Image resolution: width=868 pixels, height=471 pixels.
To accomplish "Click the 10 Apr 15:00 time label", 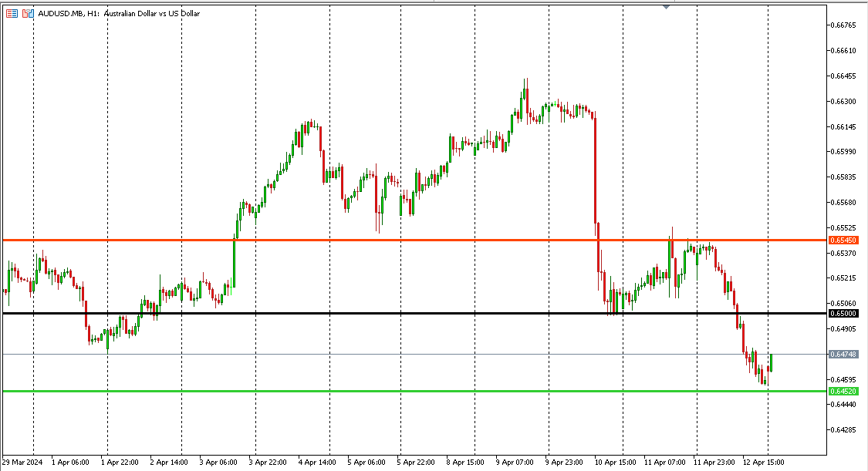I will coord(615,463).
